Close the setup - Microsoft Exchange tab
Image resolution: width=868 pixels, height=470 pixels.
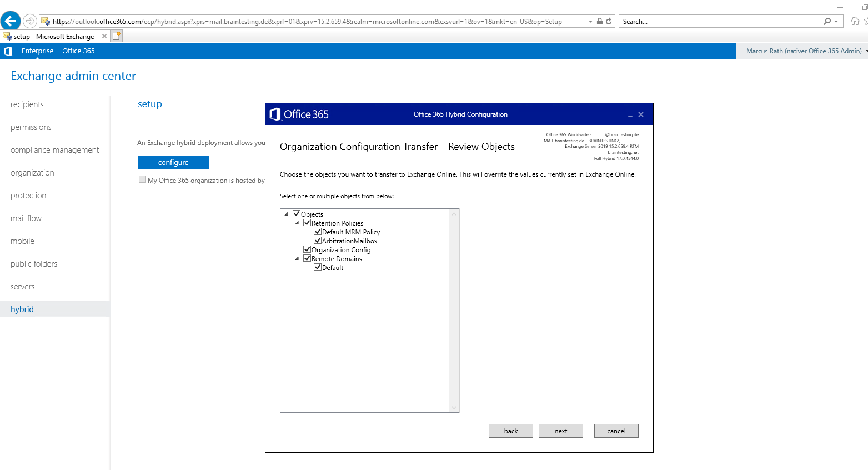(104, 36)
